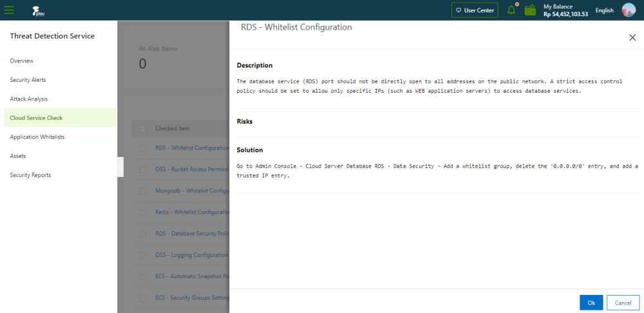Image resolution: width=644 pixels, height=313 pixels.
Task: Click the Threat Detection Service title
Action: tap(52, 36)
